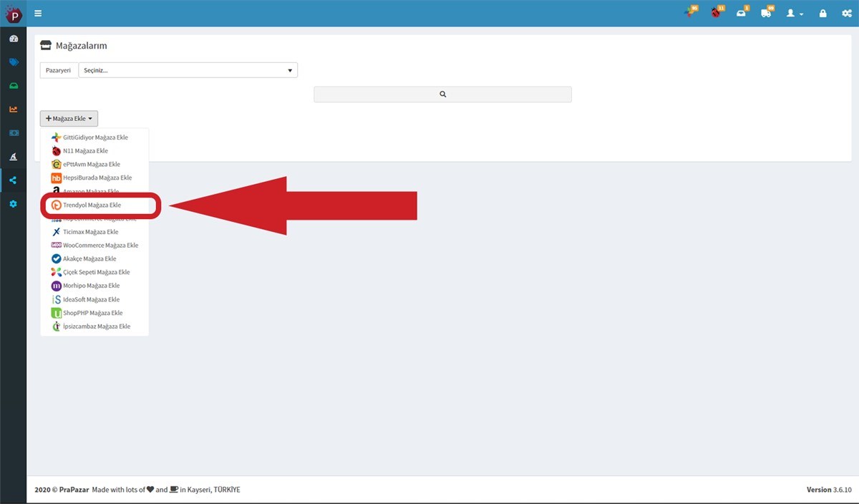
Task: Choose ePttAvm Mağaza Ekle
Action: click(x=86, y=165)
